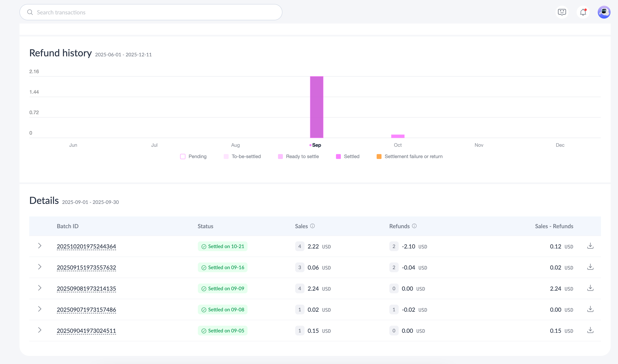This screenshot has height=364, width=618.
Task: Select the Sep month on chart axis
Action: click(316, 145)
